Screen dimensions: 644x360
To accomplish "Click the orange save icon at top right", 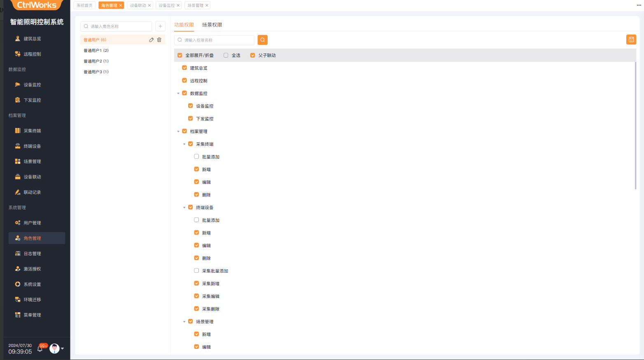I will point(631,39).
